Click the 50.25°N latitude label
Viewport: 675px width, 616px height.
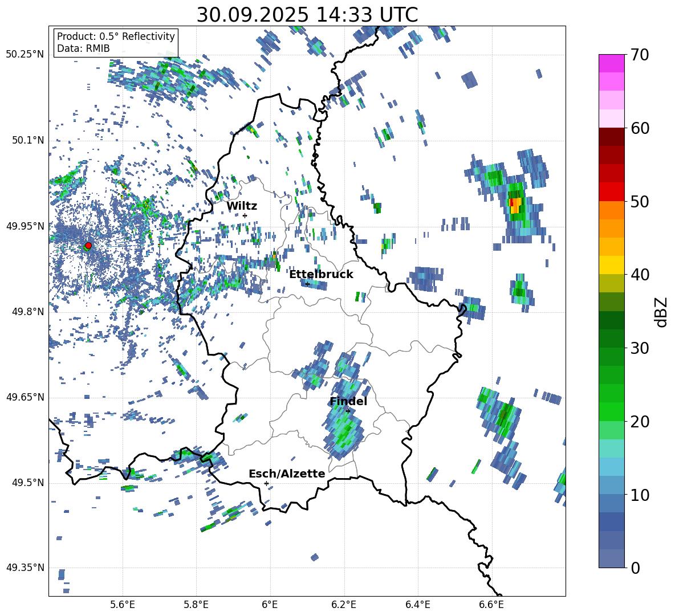point(25,55)
